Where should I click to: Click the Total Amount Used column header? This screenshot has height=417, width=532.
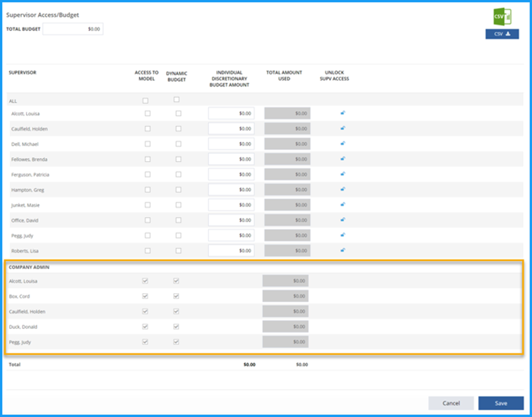pyautogui.click(x=284, y=76)
